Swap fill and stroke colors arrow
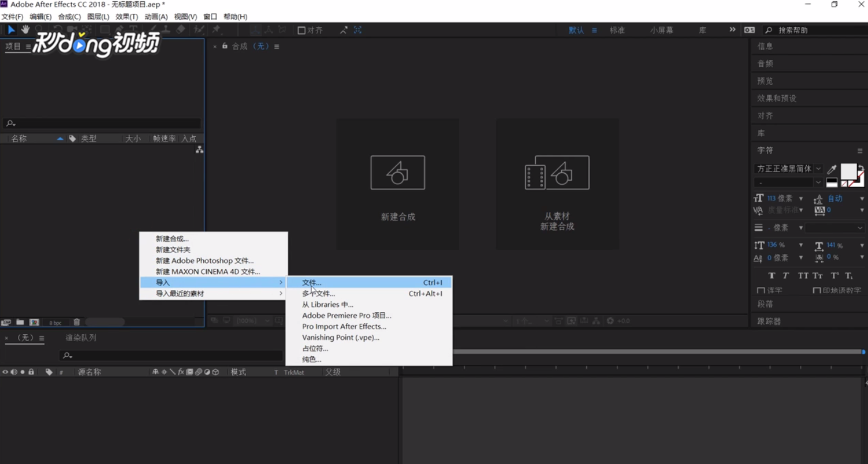The image size is (868, 464). pos(860,169)
